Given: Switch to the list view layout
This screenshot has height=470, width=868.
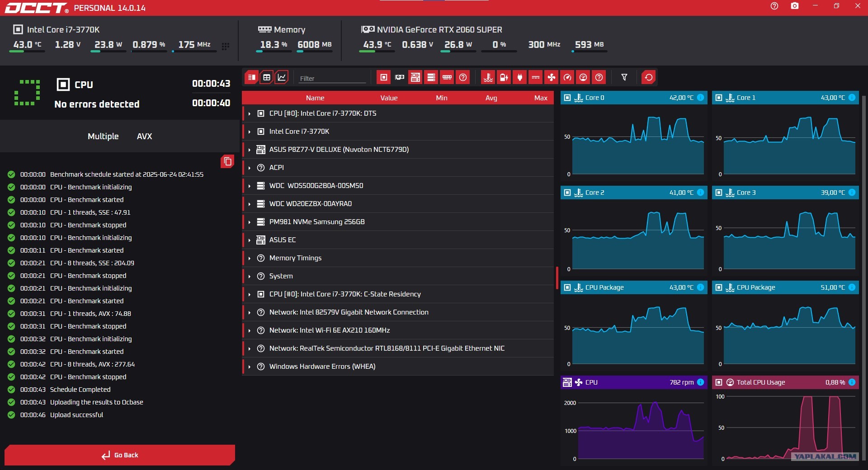Looking at the screenshot, I should point(252,77).
